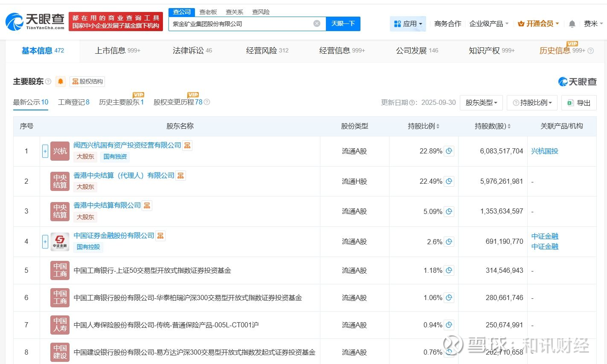The height and width of the screenshot is (364, 607).
Task: Open equity structure icon beside 闽西兴杭国有资产投资经营有限公司
Action: point(187,145)
